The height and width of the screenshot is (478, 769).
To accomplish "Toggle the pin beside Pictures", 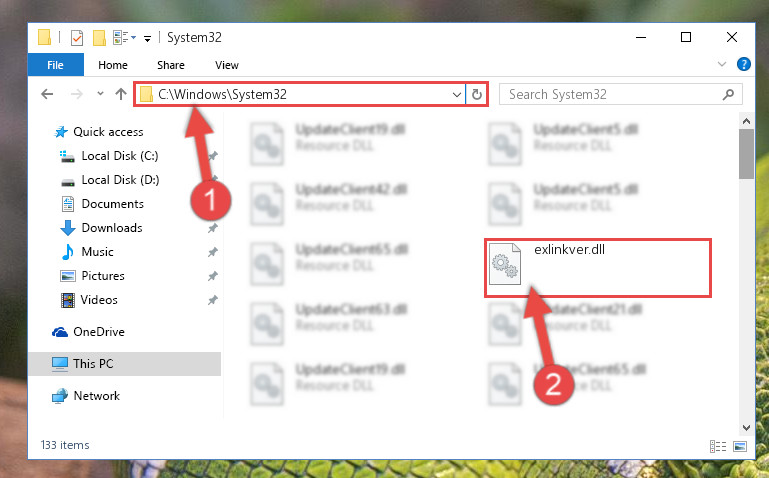I will [212, 276].
